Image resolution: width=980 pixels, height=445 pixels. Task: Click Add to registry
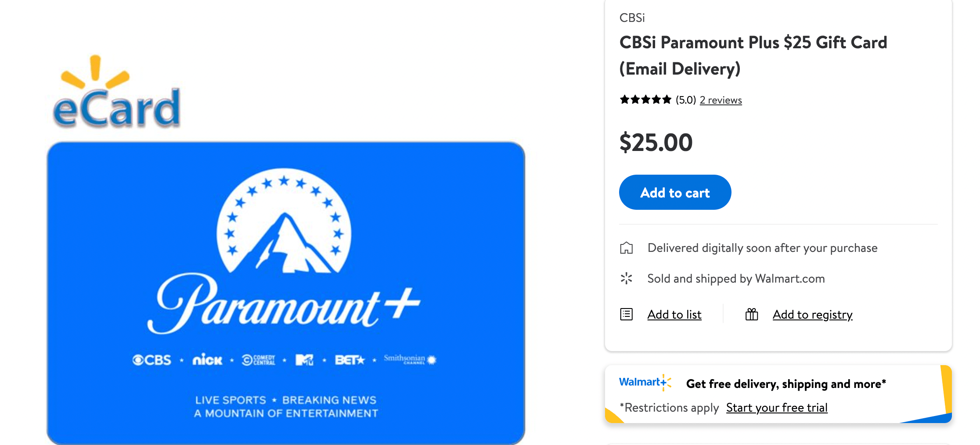pos(812,314)
